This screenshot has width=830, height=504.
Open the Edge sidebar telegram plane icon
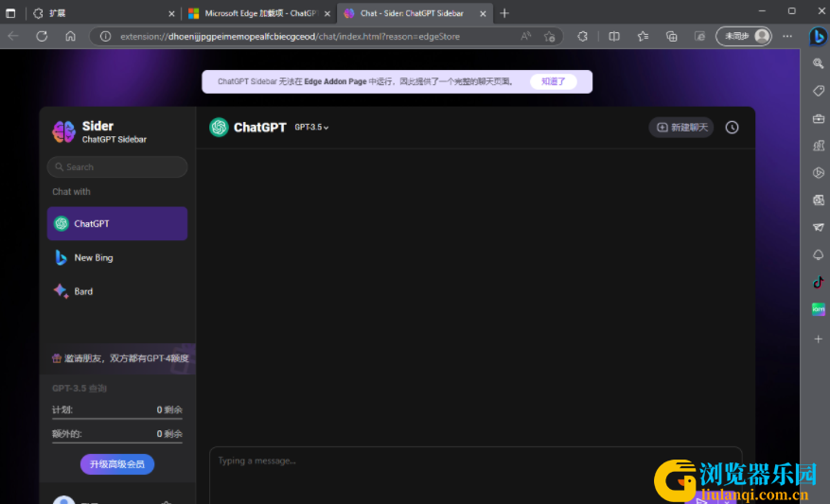pos(819,227)
